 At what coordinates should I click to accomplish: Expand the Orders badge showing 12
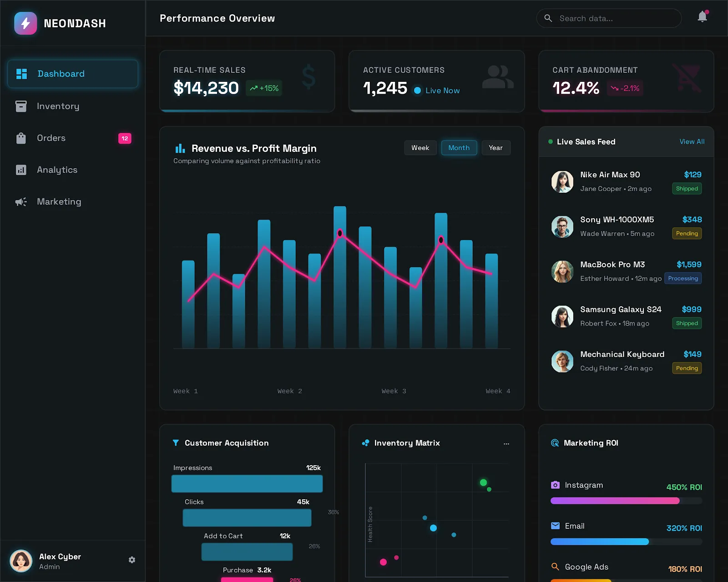point(125,138)
